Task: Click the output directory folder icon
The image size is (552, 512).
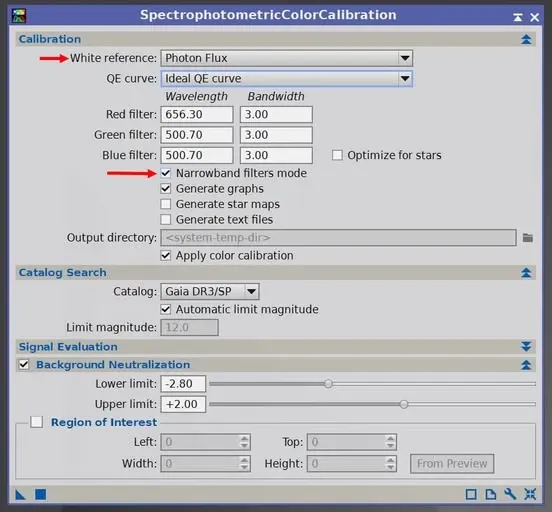Action: pos(527,238)
